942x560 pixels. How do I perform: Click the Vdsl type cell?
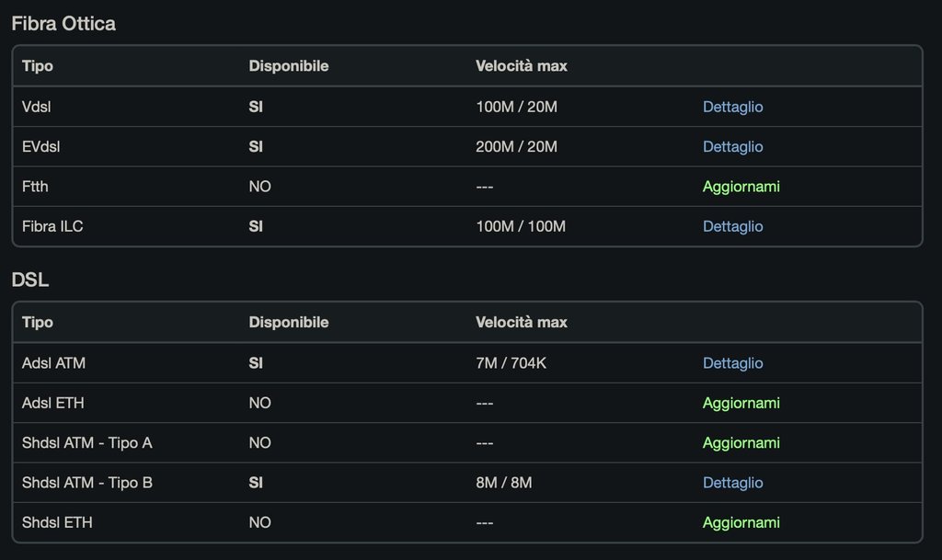tap(36, 107)
